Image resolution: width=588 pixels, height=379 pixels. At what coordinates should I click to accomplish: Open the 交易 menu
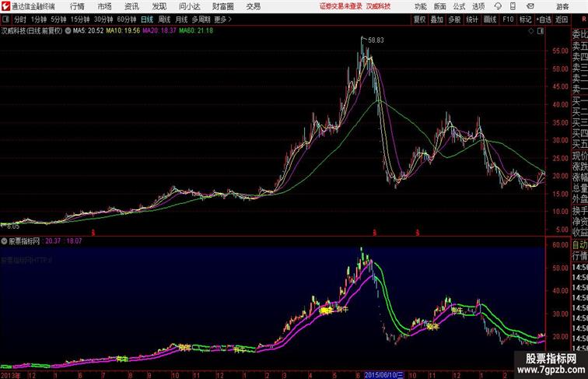[x=253, y=6]
